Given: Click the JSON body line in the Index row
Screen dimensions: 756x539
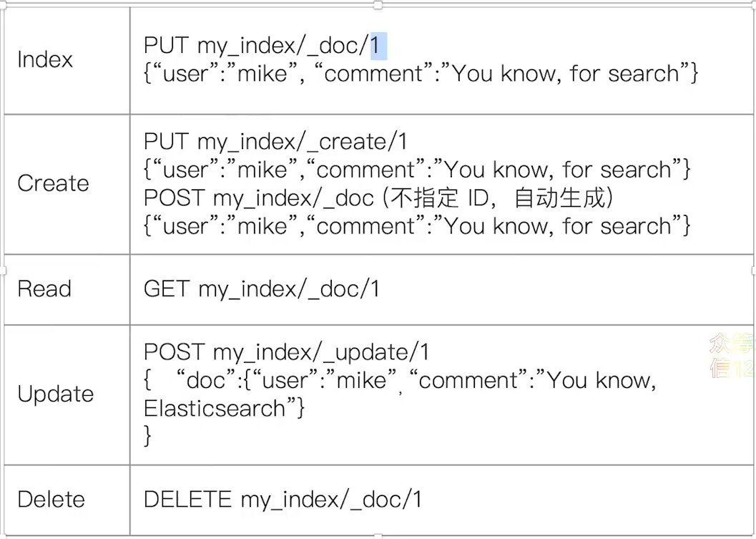Looking at the screenshot, I should [x=421, y=74].
